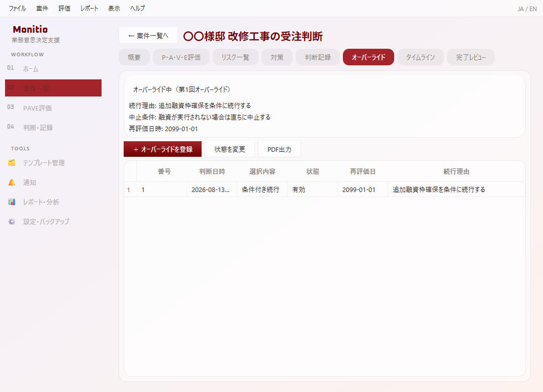The image size is (543, 392).
Task: Open the 案件 menu
Action: [42, 9]
